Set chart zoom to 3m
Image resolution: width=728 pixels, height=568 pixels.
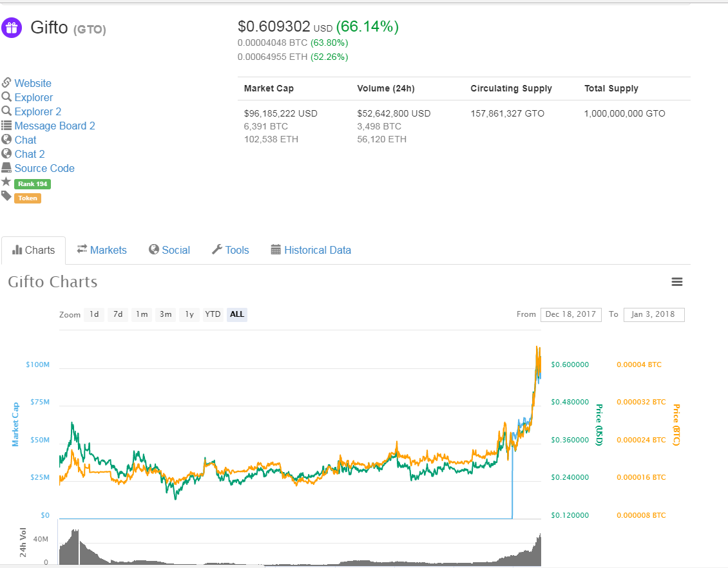click(166, 314)
